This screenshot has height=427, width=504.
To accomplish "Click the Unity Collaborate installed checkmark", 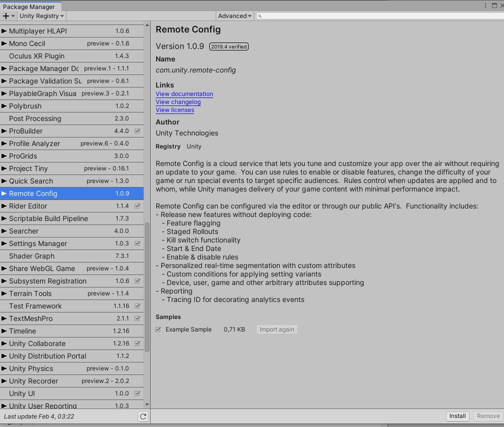I will point(137,343).
